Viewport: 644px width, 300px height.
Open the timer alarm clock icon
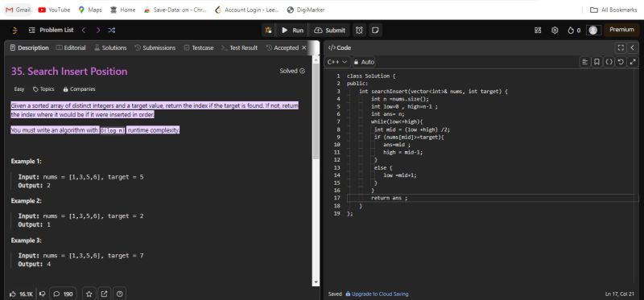tap(359, 31)
